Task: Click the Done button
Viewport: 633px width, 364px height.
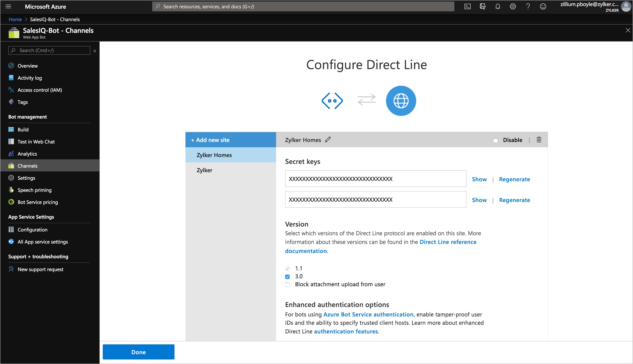Action: pyautogui.click(x=138, y=352)
